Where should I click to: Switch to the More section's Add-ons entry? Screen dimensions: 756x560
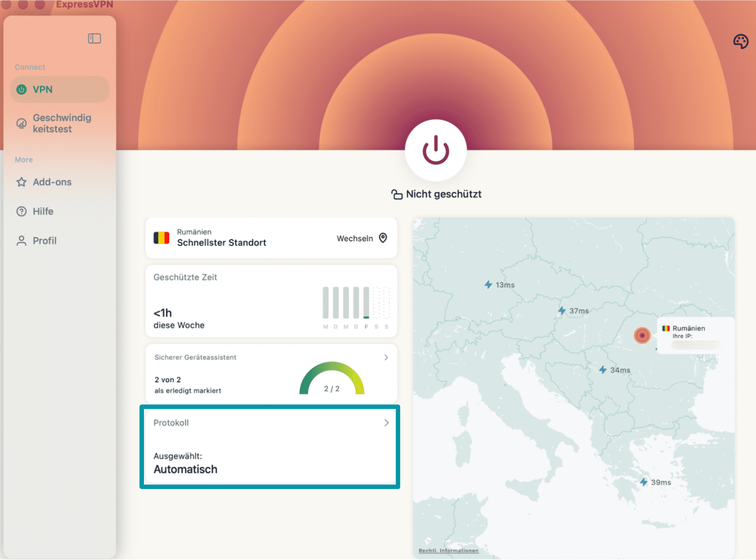click(52, 182)
